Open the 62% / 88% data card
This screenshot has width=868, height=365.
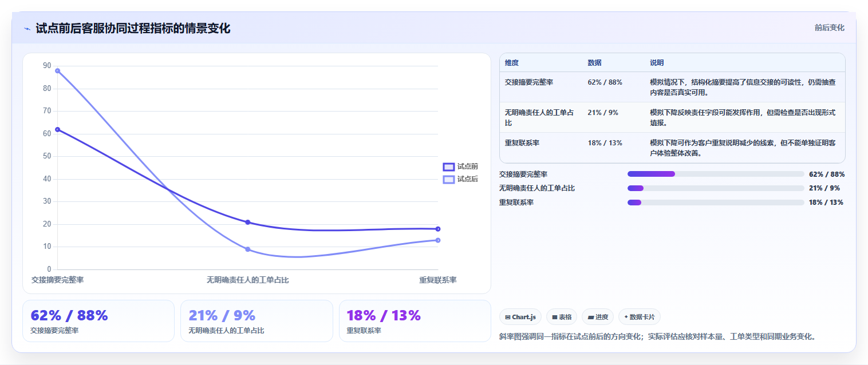[98, 321]
